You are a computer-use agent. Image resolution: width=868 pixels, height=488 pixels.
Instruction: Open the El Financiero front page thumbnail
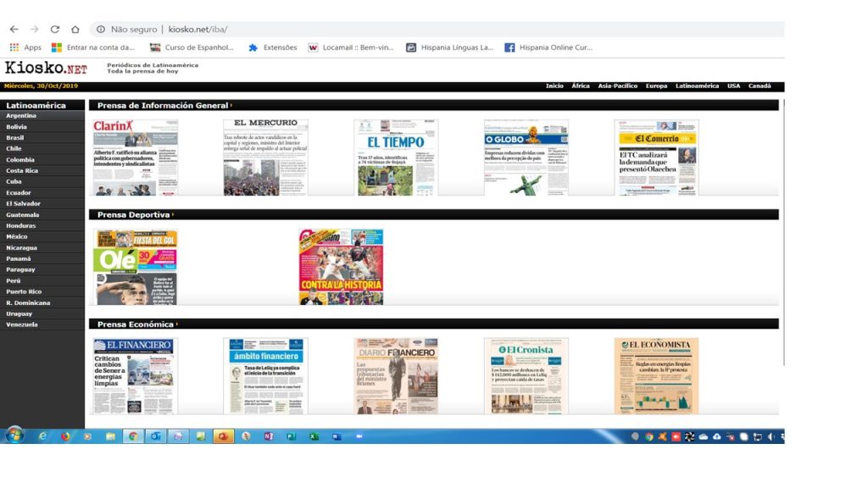tap(136, 376)
